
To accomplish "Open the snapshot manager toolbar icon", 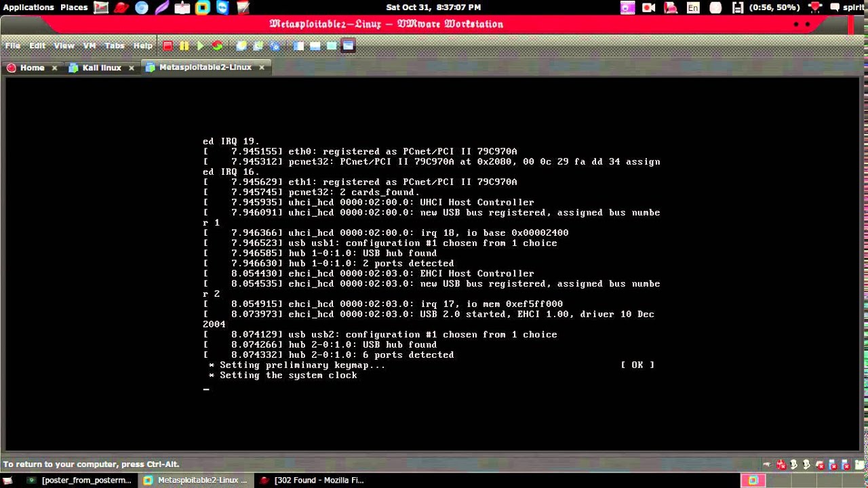I will pyautogui.click(x=275, y=46).
